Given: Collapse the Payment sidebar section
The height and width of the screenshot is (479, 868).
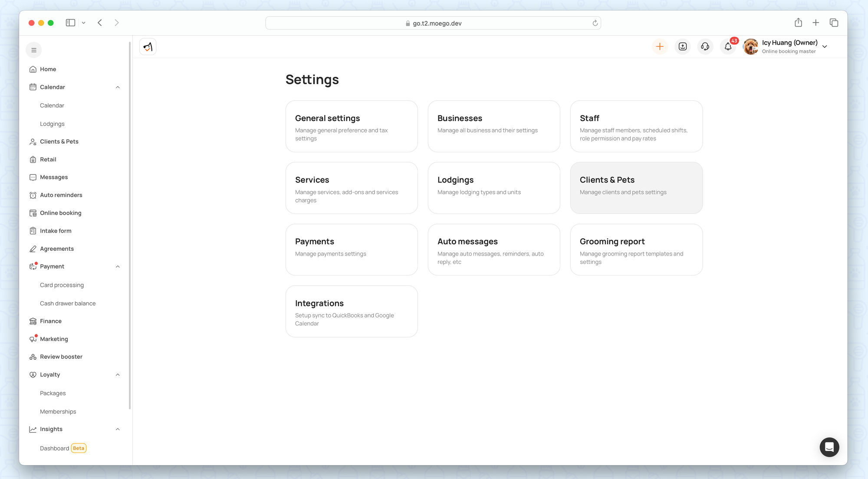Looking at the screenshot, I should coord(118,266).
